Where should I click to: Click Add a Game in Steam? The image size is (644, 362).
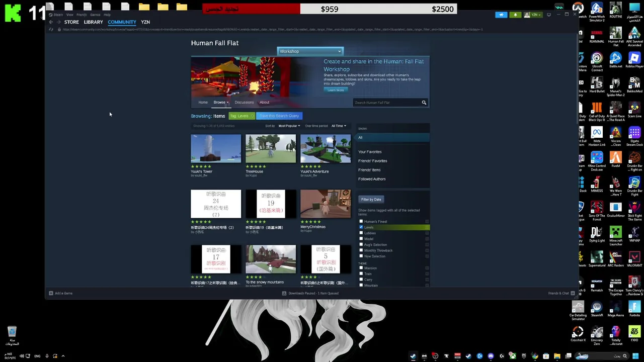click(61, 293)
